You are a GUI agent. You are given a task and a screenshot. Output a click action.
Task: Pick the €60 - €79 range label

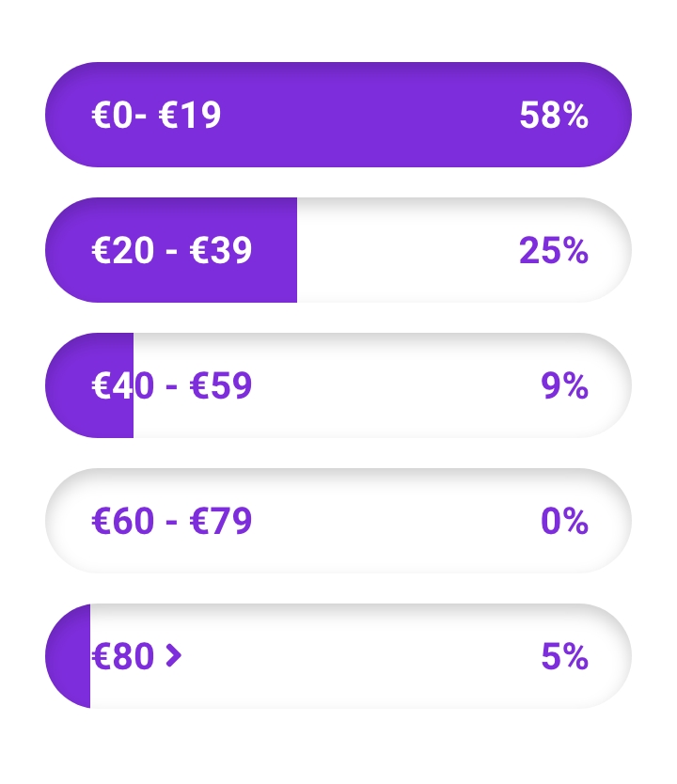[x=171, y=521]
